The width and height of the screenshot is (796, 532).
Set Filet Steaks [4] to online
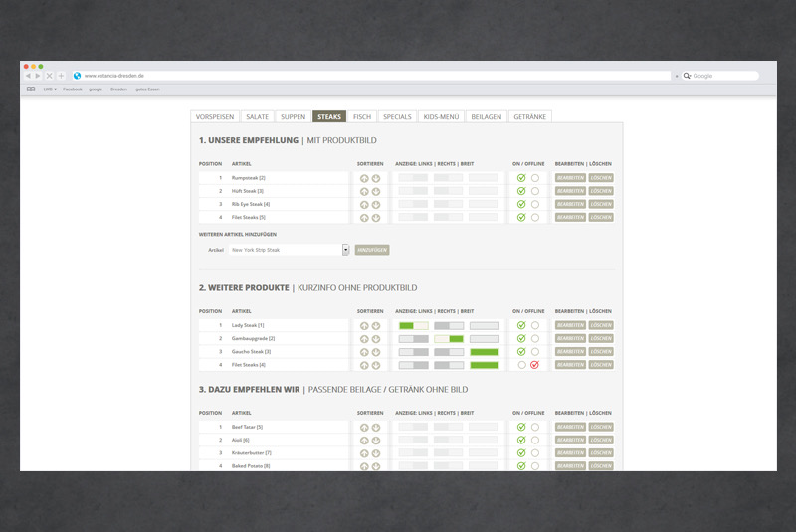521,365
